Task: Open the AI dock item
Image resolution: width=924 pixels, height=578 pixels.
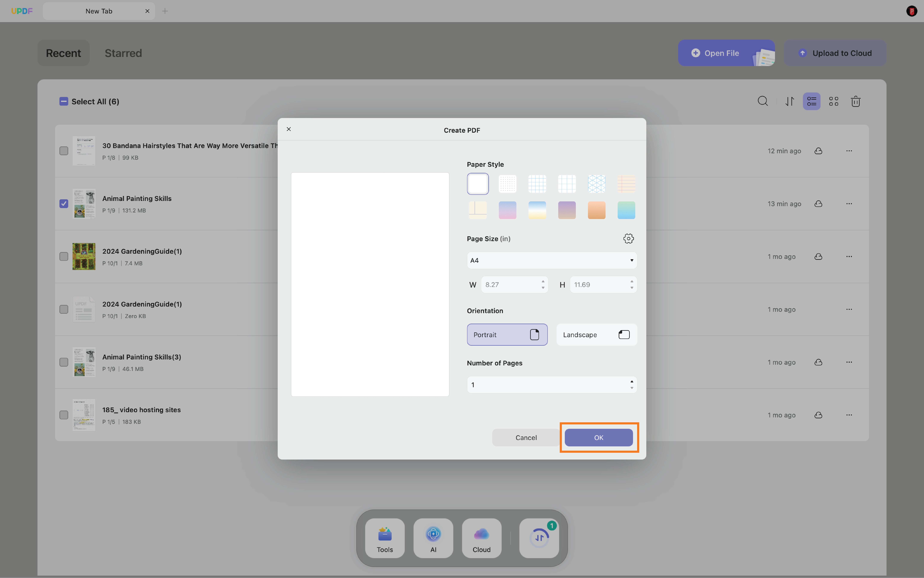Action: pyautogui.click(x=433, y=538)
